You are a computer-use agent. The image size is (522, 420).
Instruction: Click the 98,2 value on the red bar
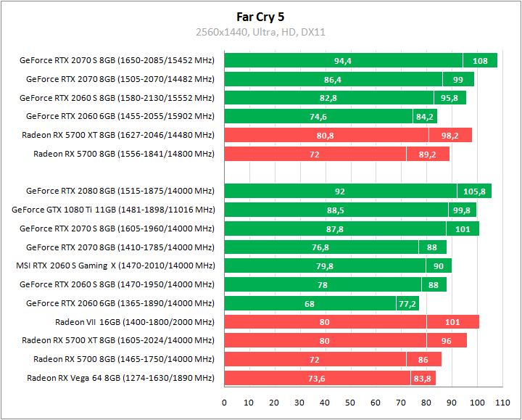tap(450, 135)
